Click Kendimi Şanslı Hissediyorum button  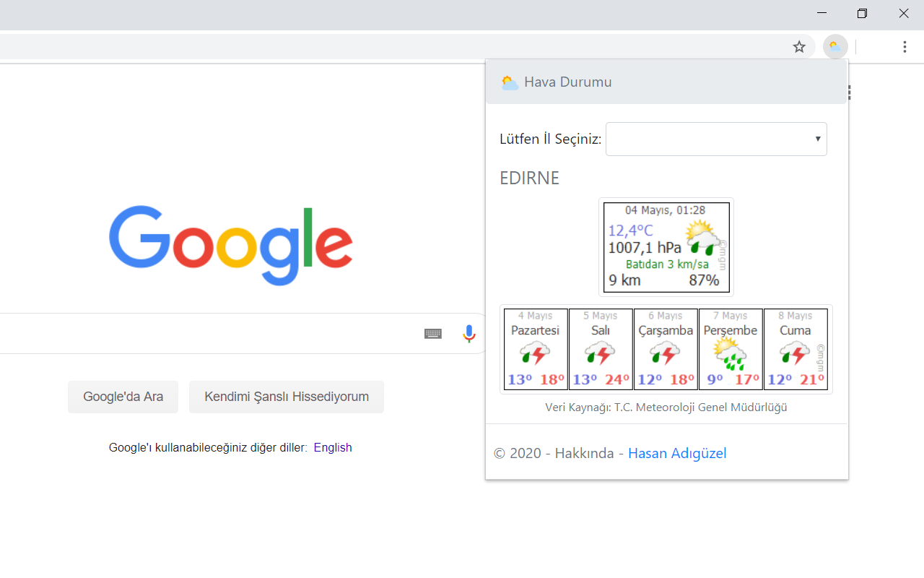287,397
